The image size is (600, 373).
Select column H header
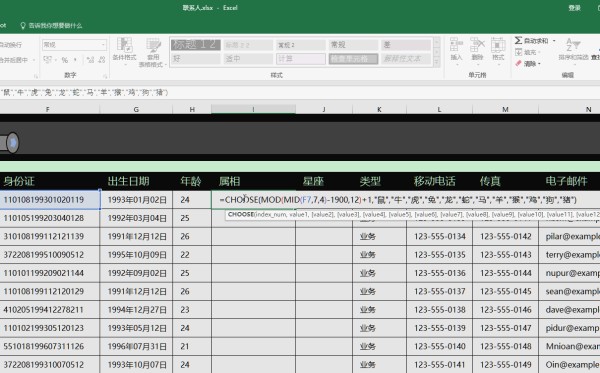pyautogui.click(x=192, y=109)
